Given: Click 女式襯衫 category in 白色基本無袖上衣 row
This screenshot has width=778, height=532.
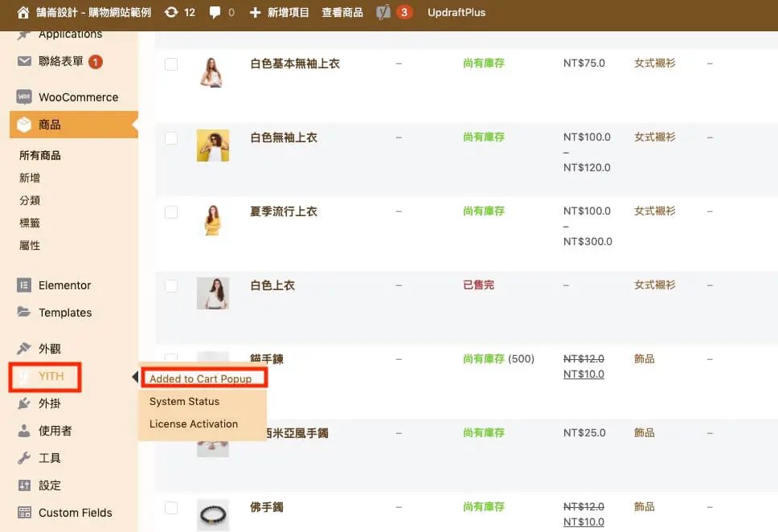Looking at the screenshot, I should click(654, 63).
